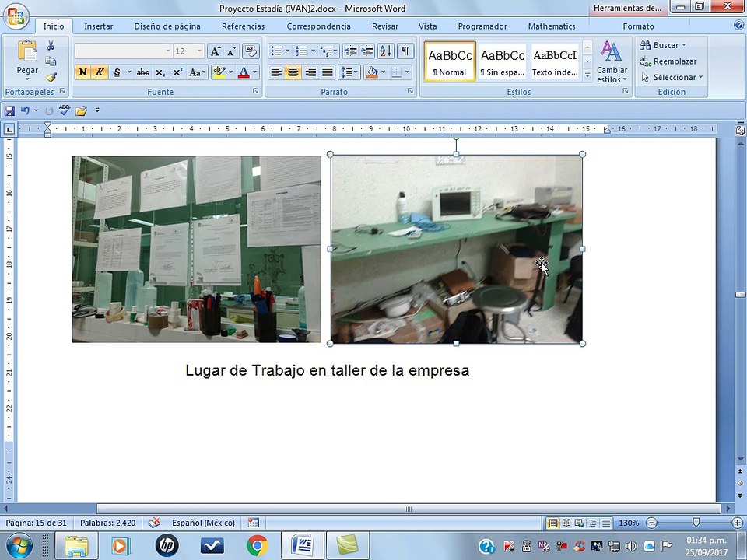Click the Paste (Pegar) clipboard icon

point(27,51)
